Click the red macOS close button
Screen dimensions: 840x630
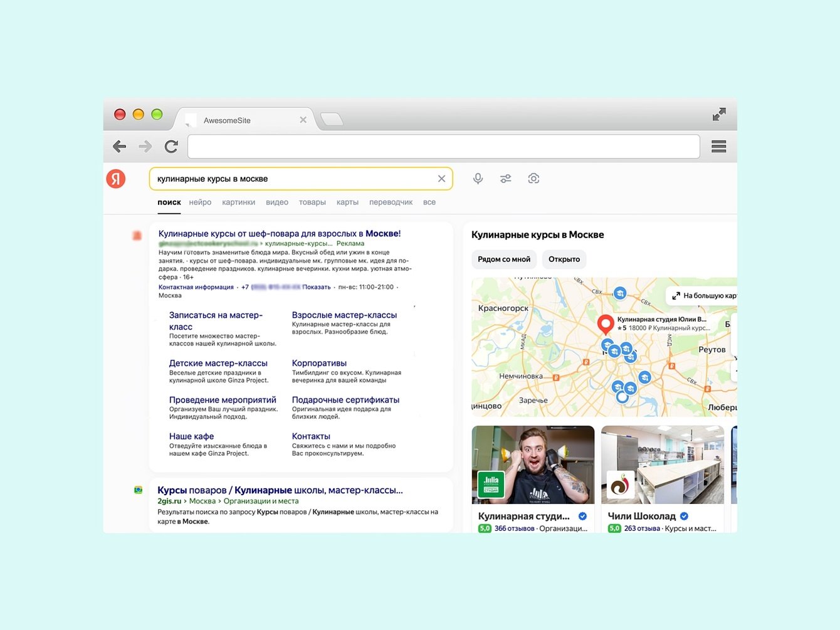click(120, 114)
